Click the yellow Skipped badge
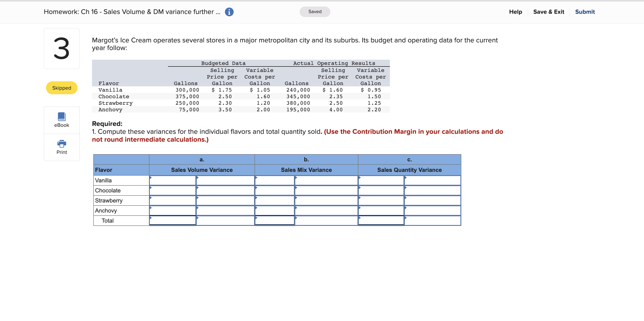Screen dimensions: 644x321 62,88
